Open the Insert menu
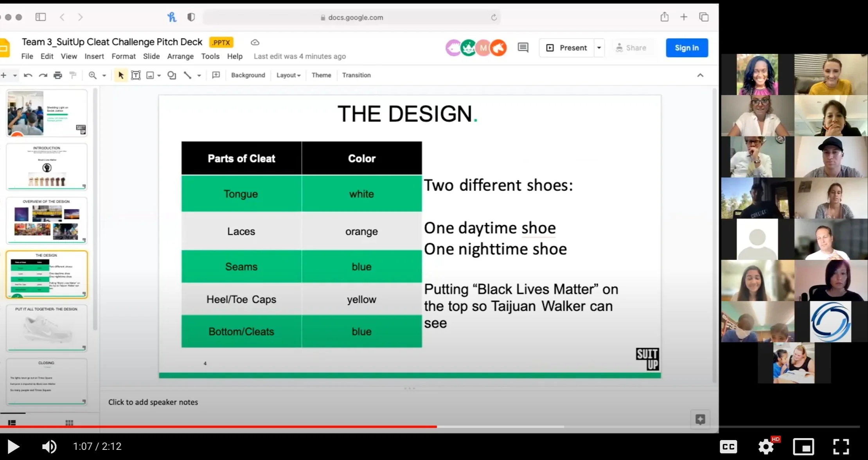The image size is (868, 460). [x=94, y=56]
